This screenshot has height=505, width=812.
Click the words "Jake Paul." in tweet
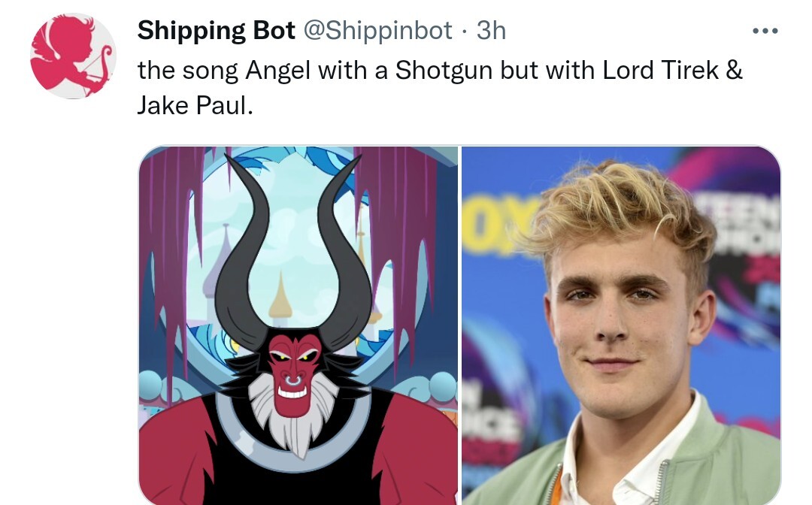click(195, 105)
